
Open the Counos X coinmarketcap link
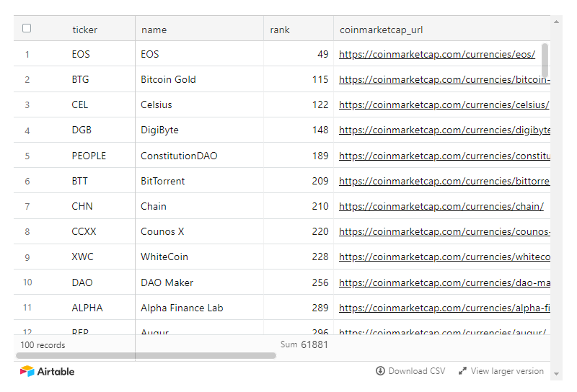(x=444, y=232)
